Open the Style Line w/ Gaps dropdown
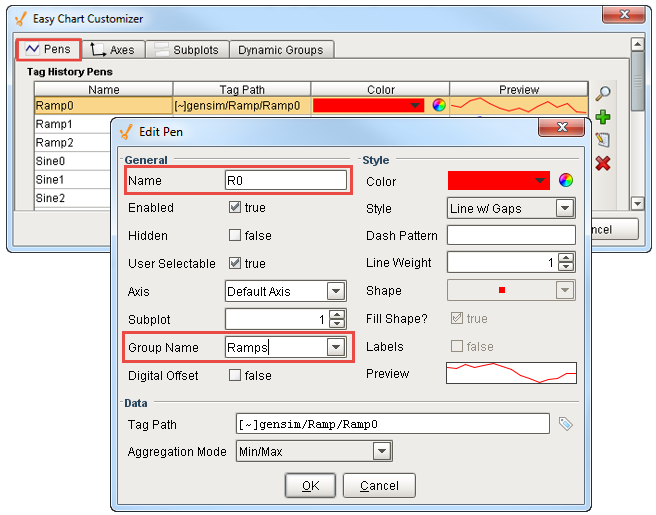The height and width of the screenshot is (515, 656). (565, 208)
